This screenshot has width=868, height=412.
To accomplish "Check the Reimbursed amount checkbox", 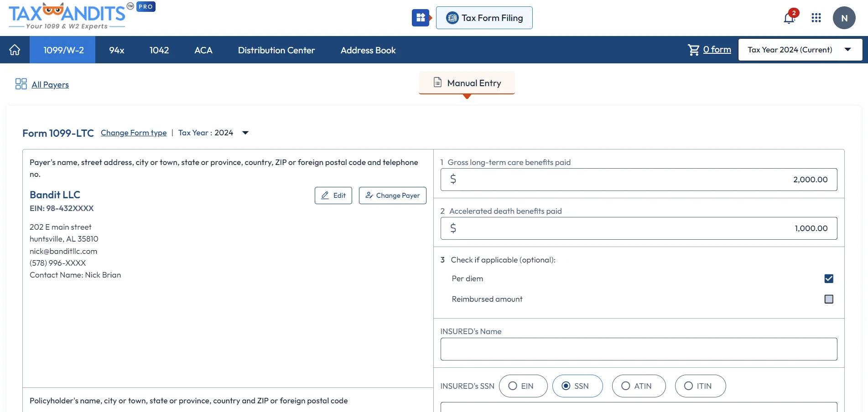I will click(x=829, y=299).
